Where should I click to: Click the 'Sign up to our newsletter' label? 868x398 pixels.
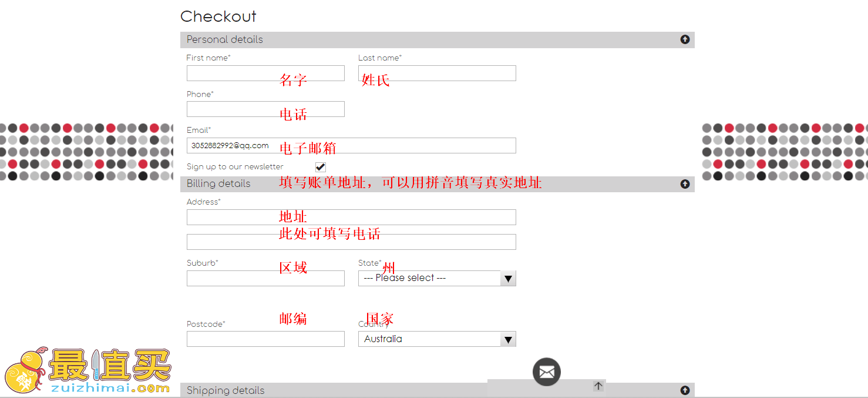pos(235,167)
